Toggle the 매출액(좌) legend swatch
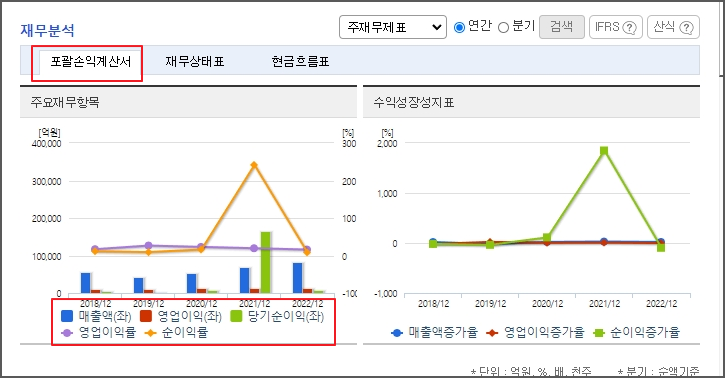This screenshot has width=725, height=378. click(67, 316)
